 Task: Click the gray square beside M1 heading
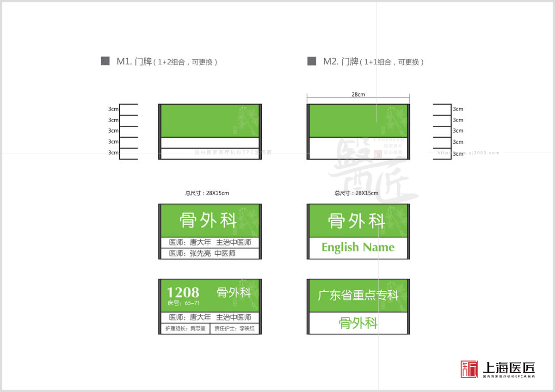tap(105, 61)
